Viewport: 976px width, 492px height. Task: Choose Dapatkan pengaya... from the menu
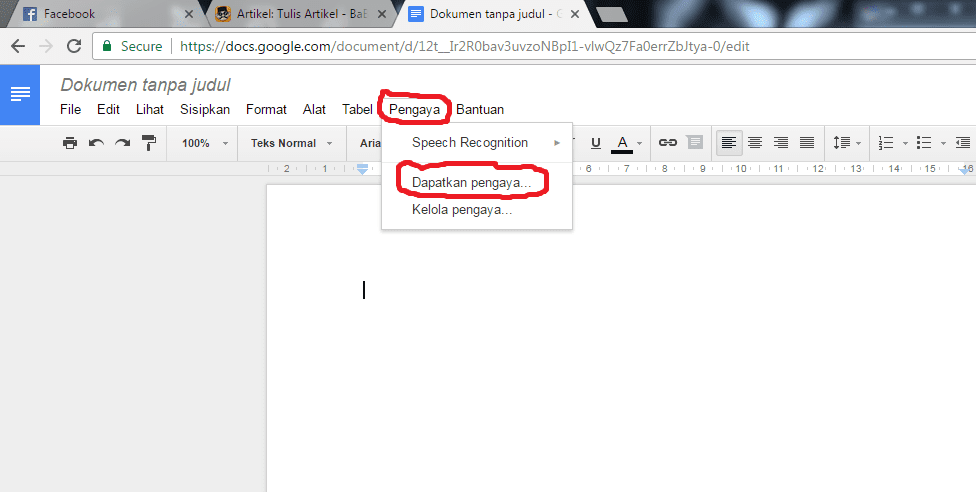[477, 183]
